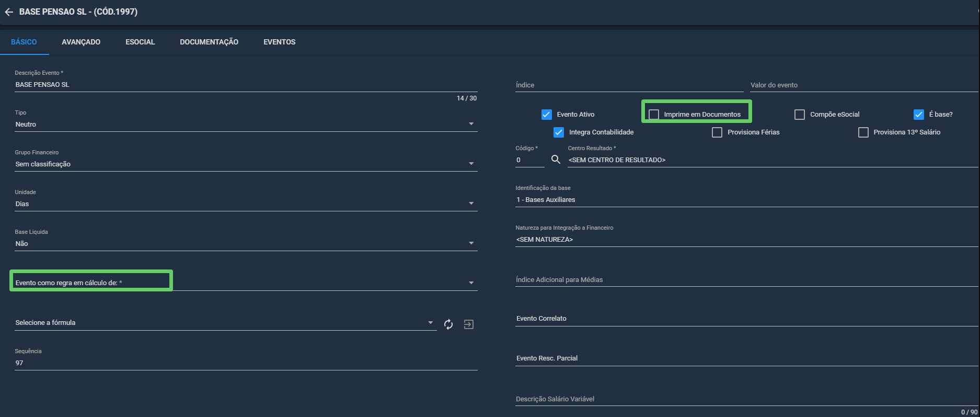Screen dimensions: 980x417
Task: Enable Provisiona Férias checkbox
Action: [717, 132]
